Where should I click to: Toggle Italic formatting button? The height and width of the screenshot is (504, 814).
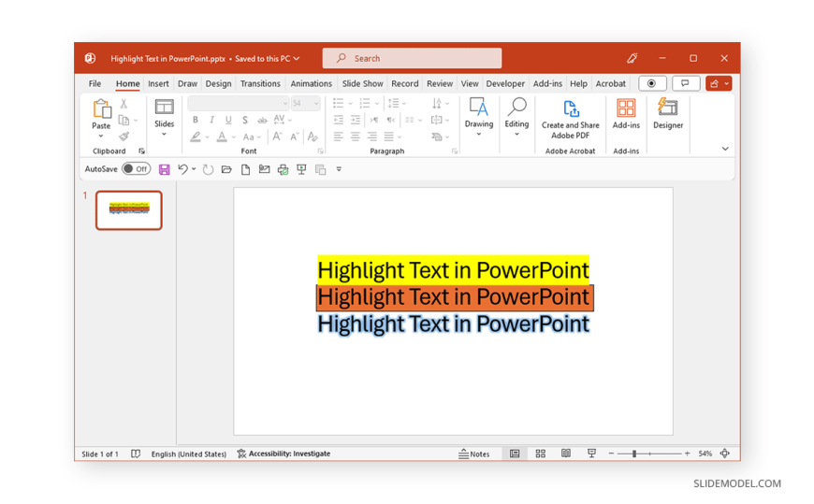click(x=211, y=120)
